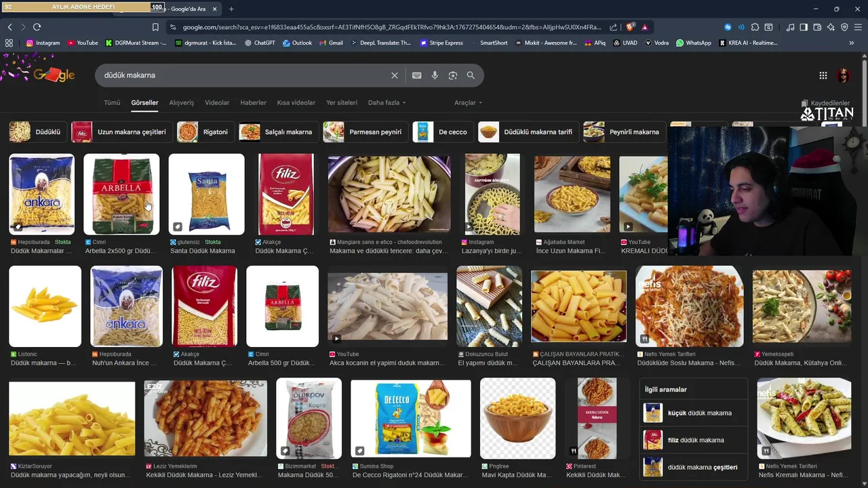Open related search düdük makarna çeşitleri
This screenshot has width=868, height=488.
(x=694, y=467)
